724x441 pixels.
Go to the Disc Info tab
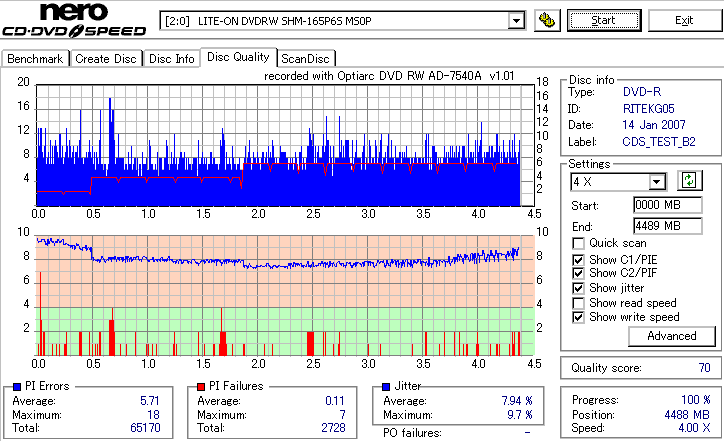click(171, 59)
